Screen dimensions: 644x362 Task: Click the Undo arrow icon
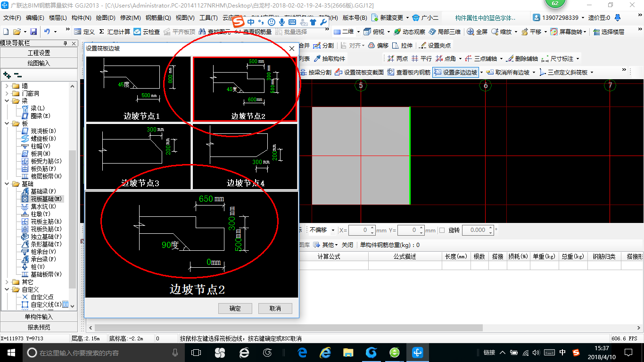coord(47,32)
